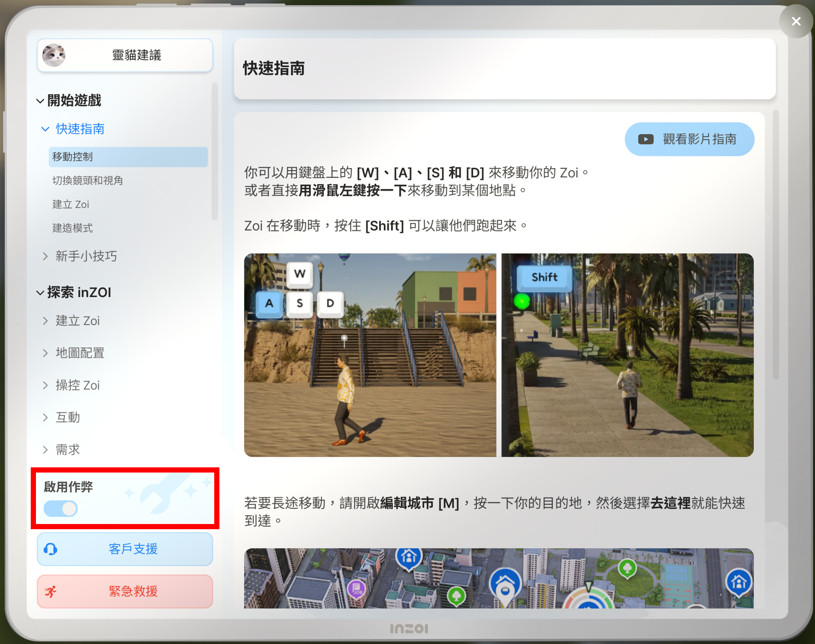815x644 pixels.
Task: Open the 觀看影片指南 video guide
Action: coord(689,140)
